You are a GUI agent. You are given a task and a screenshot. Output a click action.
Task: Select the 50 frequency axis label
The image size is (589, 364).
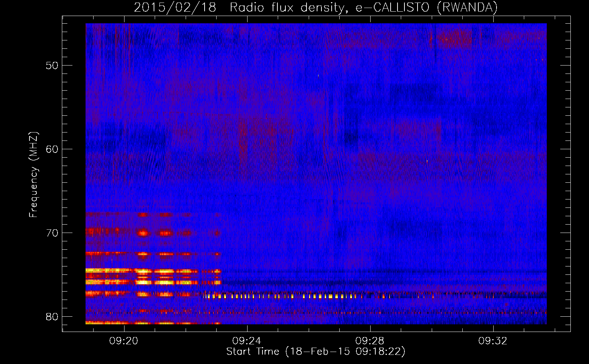[x=52, y=66]
